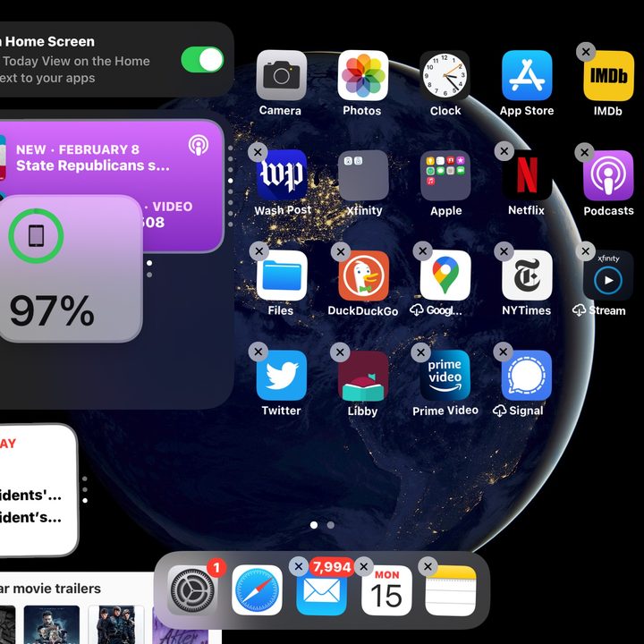Delete DuckDuckGo using its X badge
The image size is (644, 644).
pyautogui.click(x=341, y=251)
